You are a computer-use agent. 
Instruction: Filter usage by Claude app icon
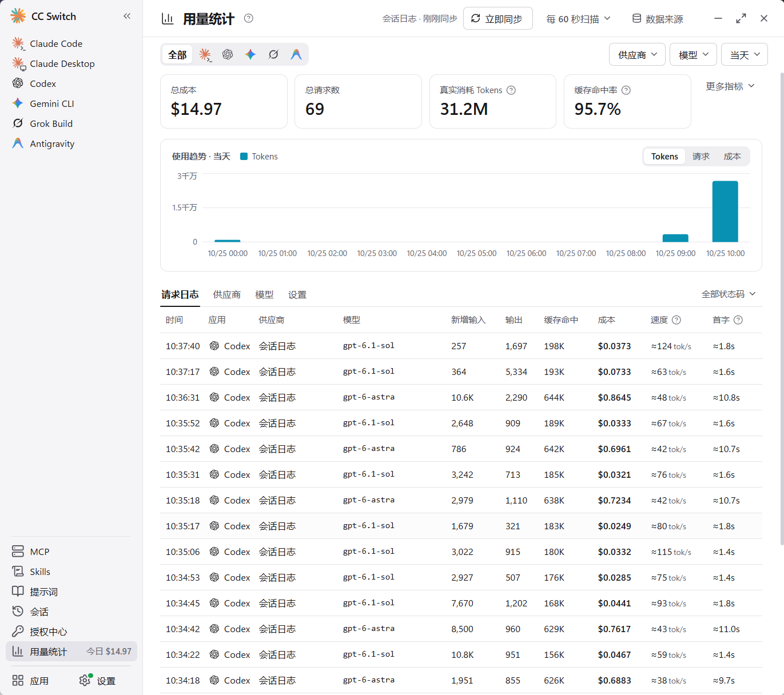pos(205,54)
